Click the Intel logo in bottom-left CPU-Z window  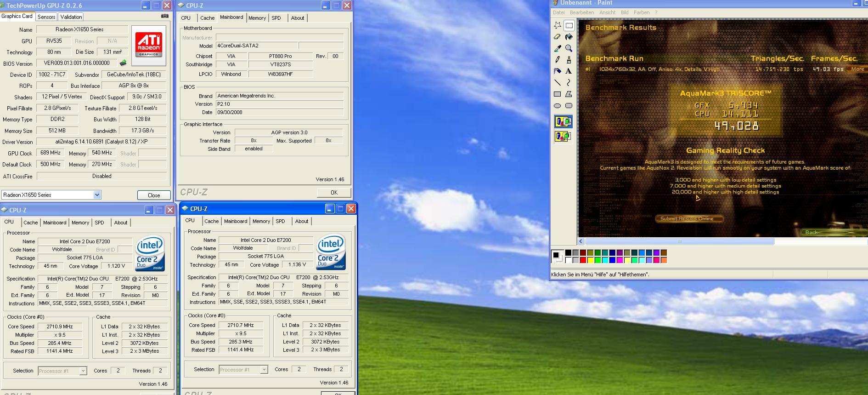150,254
